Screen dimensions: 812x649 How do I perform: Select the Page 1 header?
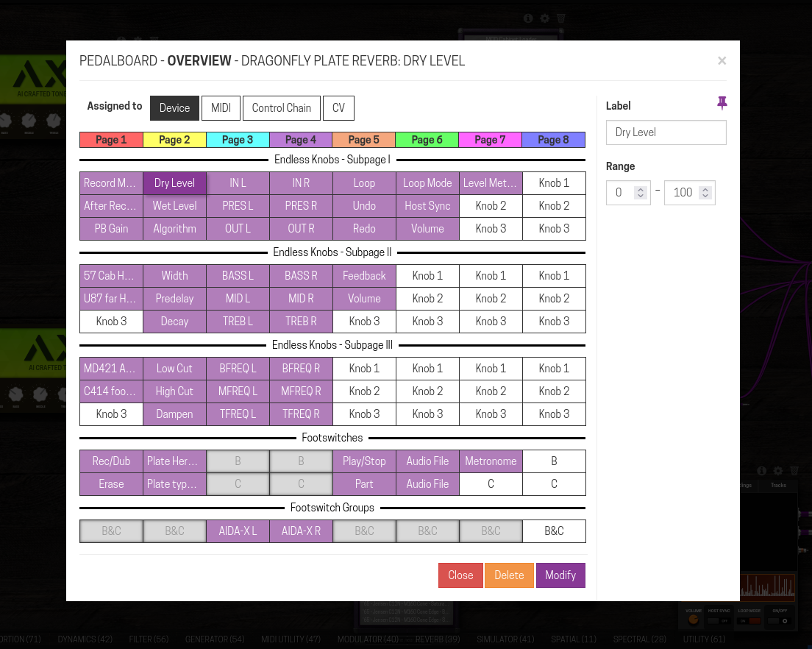click(x=111, y=140)
